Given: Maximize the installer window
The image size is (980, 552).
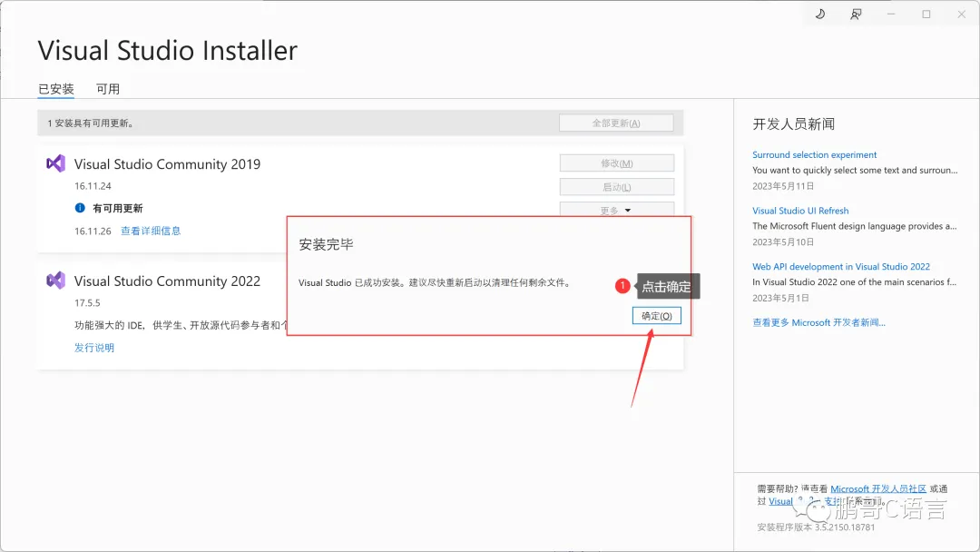Looking at the screenshot, I should tap(926, 14).
